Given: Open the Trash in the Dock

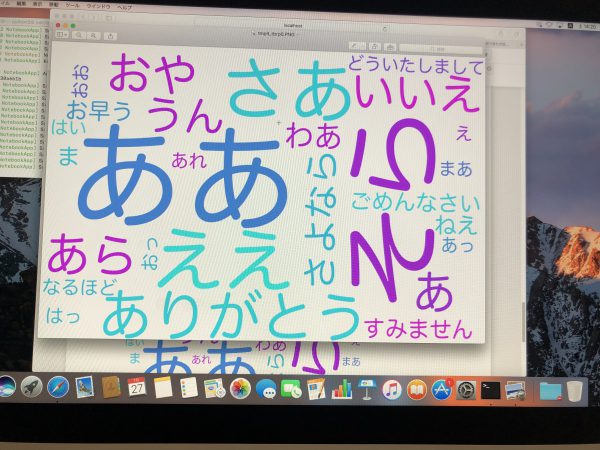Looking at the screenshot, I should pyautogui.click(x=574, y=391).
